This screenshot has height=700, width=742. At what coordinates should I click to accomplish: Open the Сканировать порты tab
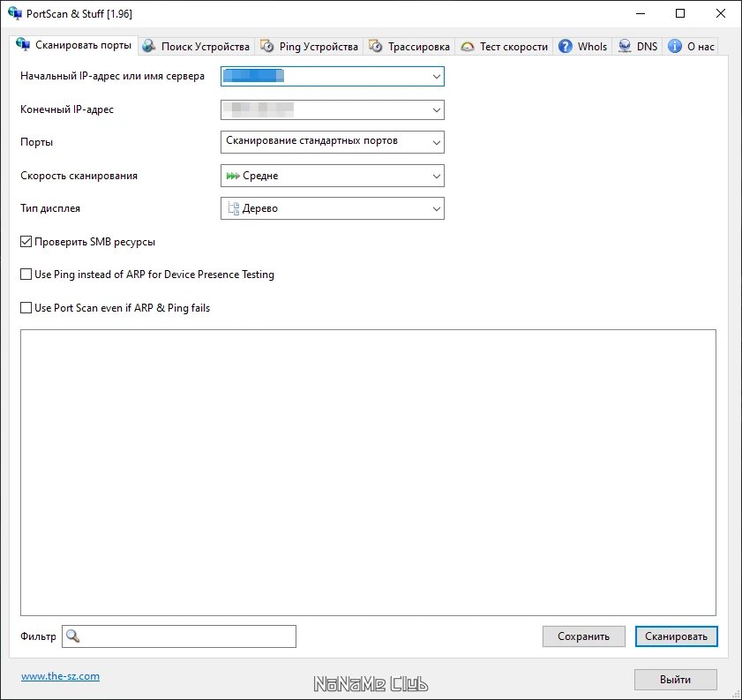click(75, 46)
